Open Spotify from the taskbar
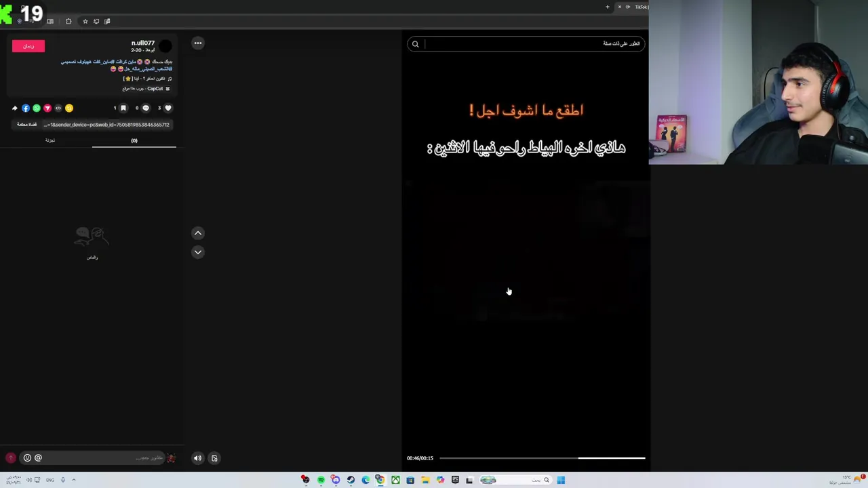868x488 pixels. pos(321,480)
